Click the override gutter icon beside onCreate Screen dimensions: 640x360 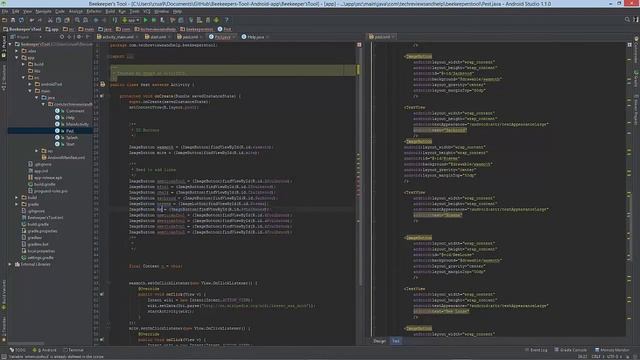point(102,96)
